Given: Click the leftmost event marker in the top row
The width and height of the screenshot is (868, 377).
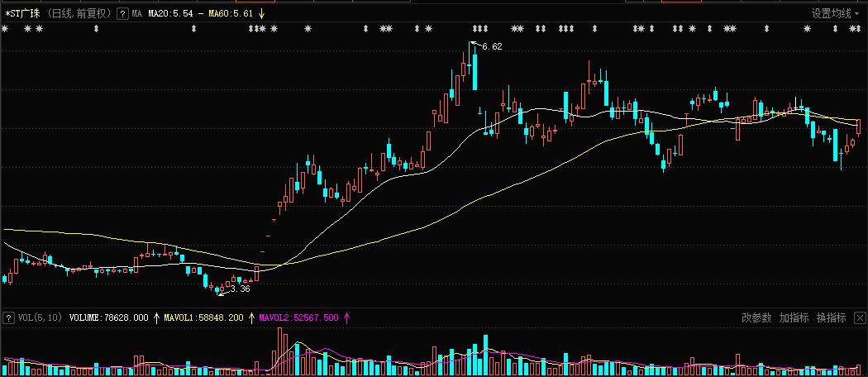Looking at the screenshot, I should click(x=5, y=29).
